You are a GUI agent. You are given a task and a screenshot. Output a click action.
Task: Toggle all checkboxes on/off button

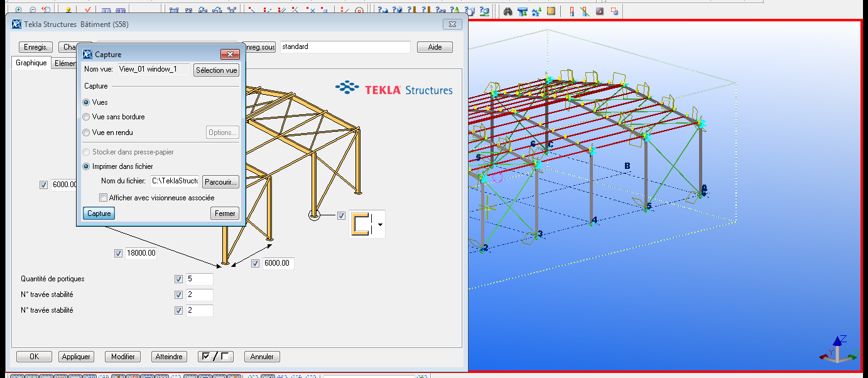pos(215,357)
